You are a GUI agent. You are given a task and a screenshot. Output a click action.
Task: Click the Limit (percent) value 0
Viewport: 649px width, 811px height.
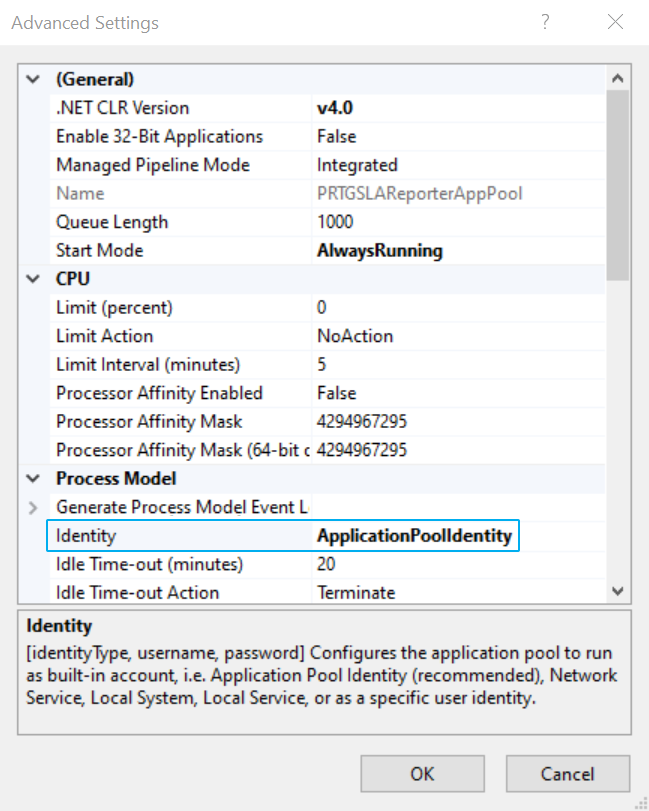click(x=322, y=308)
